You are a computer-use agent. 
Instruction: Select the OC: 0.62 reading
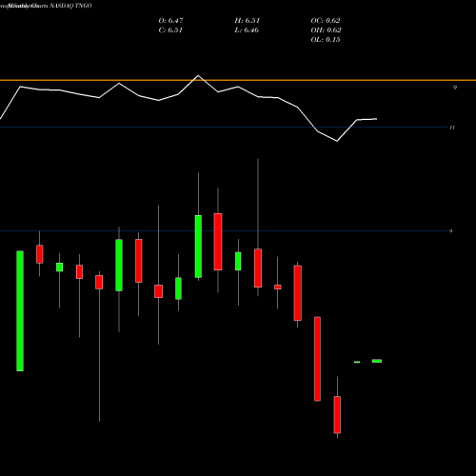coord(326,21)
